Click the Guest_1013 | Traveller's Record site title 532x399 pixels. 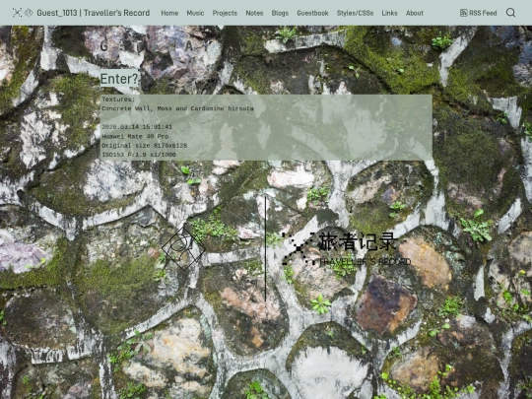94,13
